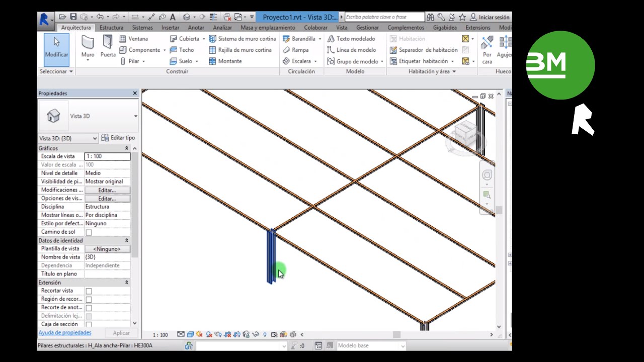Click the horizontal scrollbar thumb of the 3D view
The width and height of the screenshot is (644, 362).
click(x=396, y=335)
